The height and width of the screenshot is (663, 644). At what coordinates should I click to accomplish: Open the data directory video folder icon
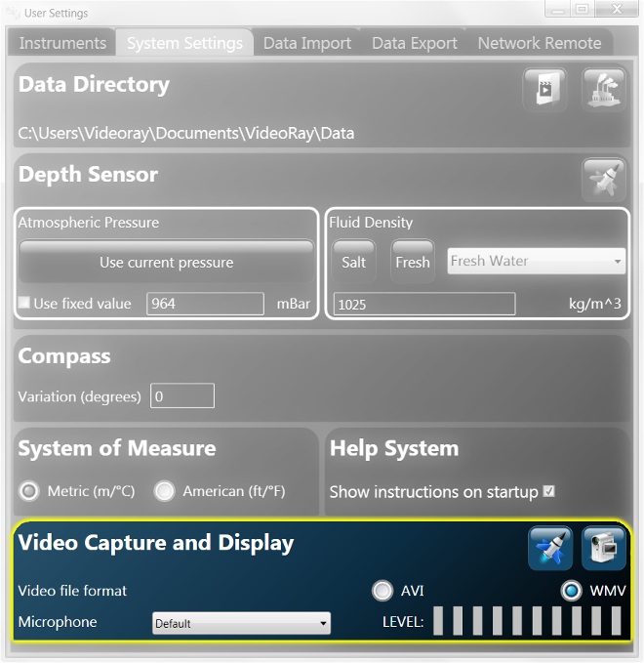click(x=544, y=90)
